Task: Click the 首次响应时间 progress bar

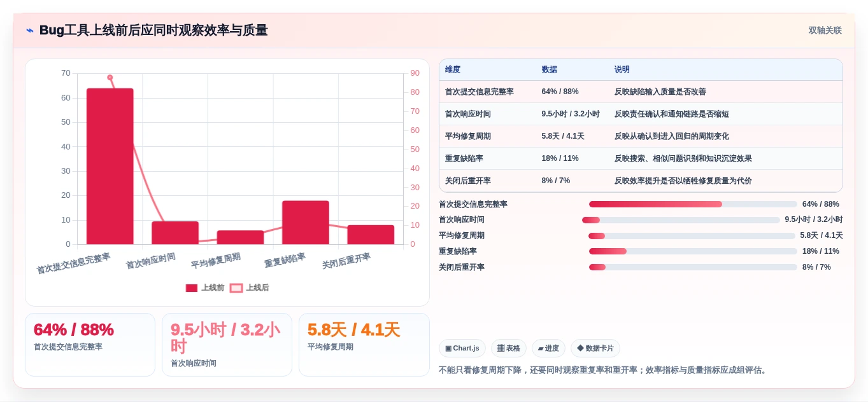Action: point(681,220)
